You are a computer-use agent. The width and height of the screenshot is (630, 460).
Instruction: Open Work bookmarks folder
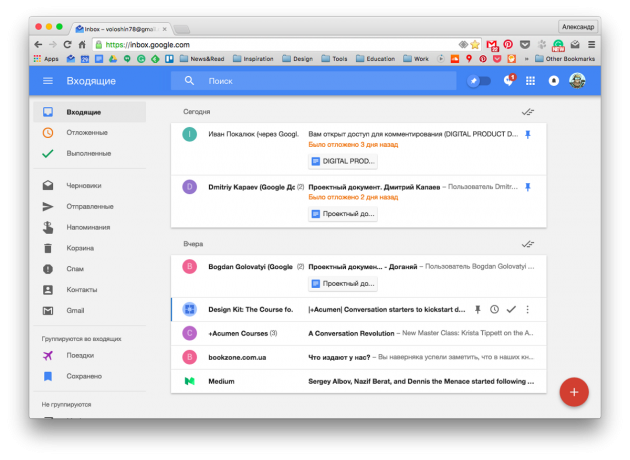click(x=416, y=59)
